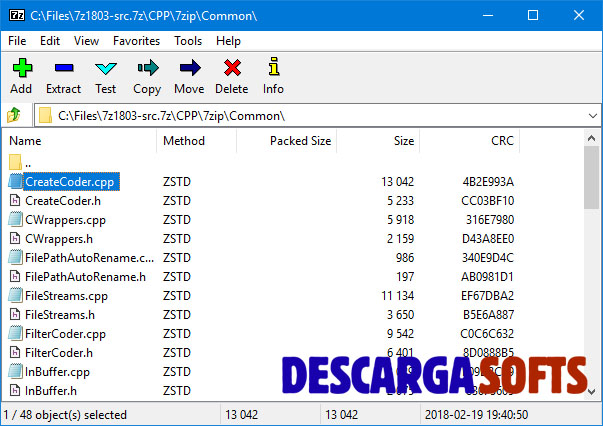This screenshot has height=426, width=603.
Task: Click the 7z app icon in title bar
Action: click(x=17, y=15)
